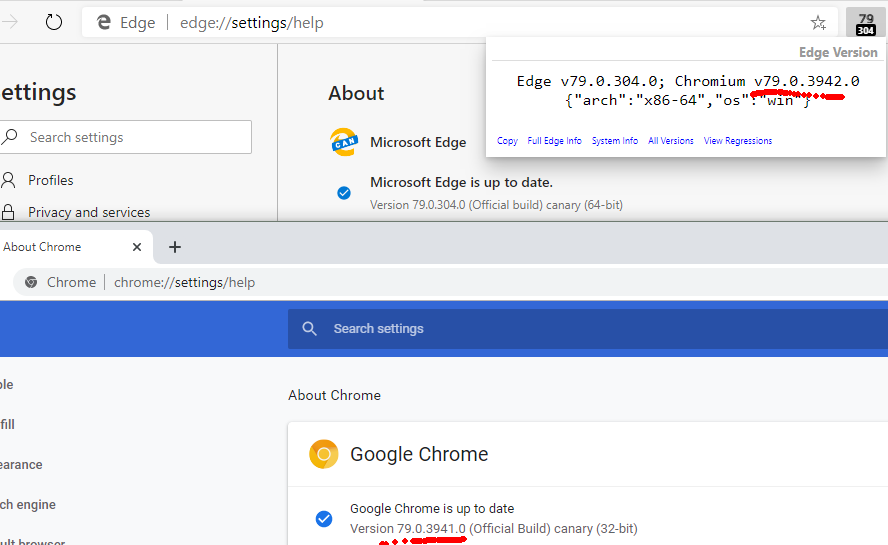The height and width of the screenshot is (545, 888).
Task: Click the System Info link
Action: (614, 140)
